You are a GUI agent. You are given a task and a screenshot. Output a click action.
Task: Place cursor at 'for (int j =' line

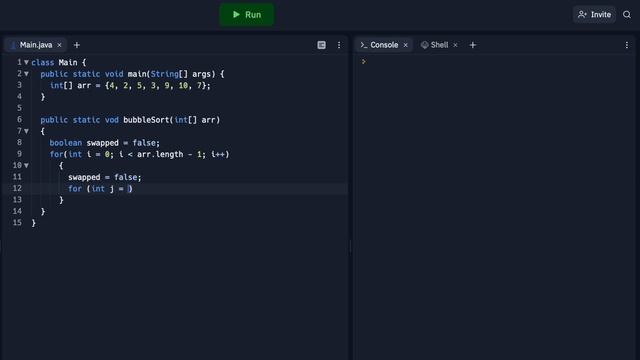(x=100, y=189)
